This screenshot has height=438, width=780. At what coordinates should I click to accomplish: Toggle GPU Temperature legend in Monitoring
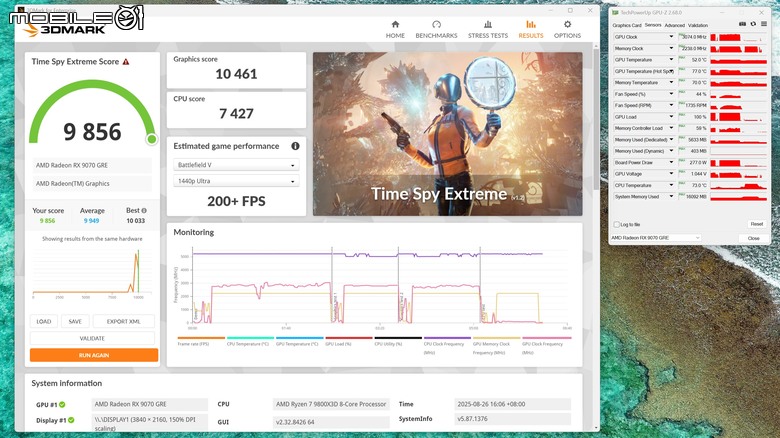299,341
